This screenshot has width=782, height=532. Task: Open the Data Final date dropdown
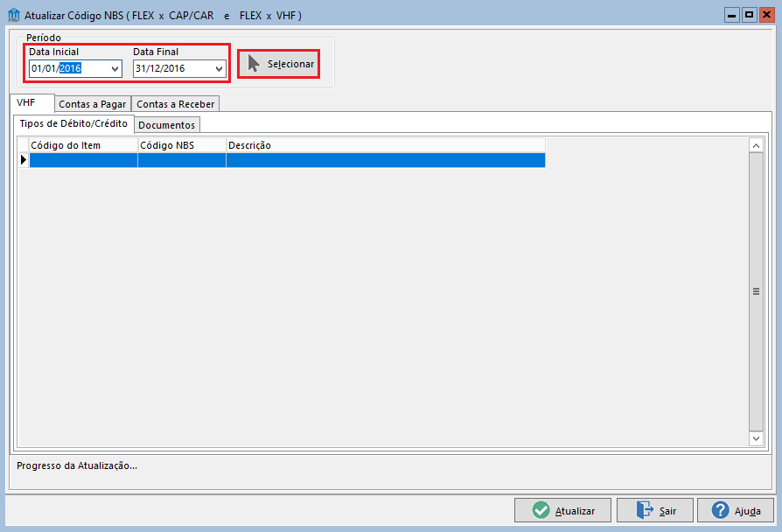point(219,68)
